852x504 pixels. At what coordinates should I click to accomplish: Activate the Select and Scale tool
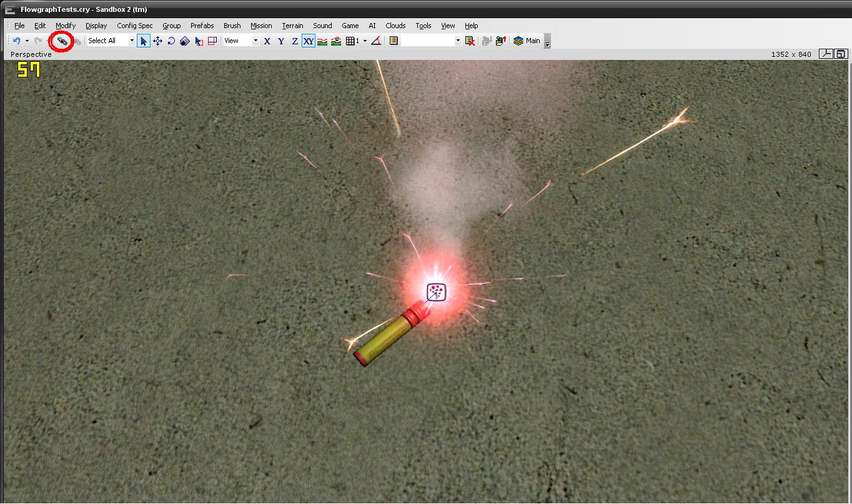coord(185,41)
